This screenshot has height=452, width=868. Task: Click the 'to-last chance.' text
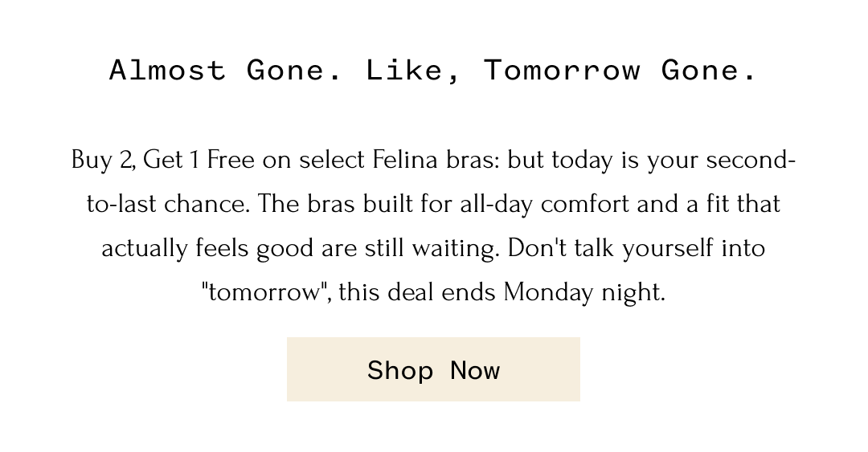pyautogui.click(x=169, y=204)
